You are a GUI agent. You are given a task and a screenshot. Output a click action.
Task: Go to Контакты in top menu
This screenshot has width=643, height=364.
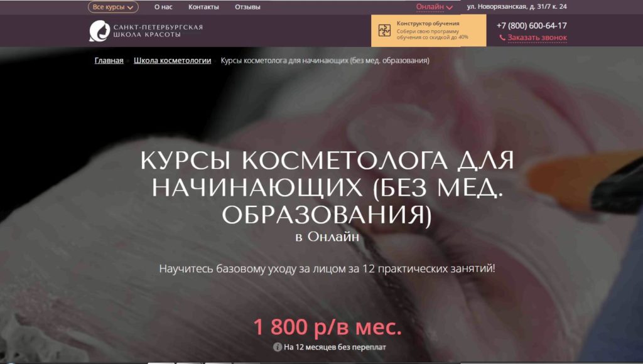click(203, 8)
